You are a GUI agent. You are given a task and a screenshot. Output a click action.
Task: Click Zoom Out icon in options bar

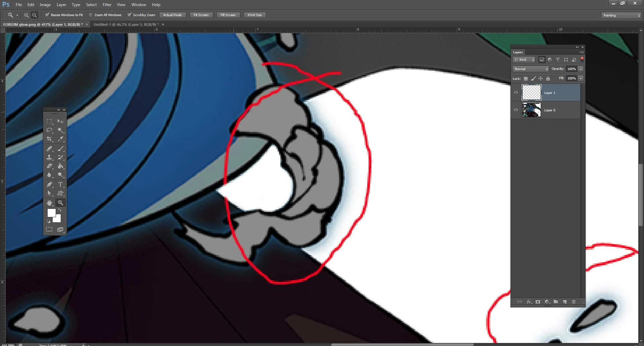34,15
